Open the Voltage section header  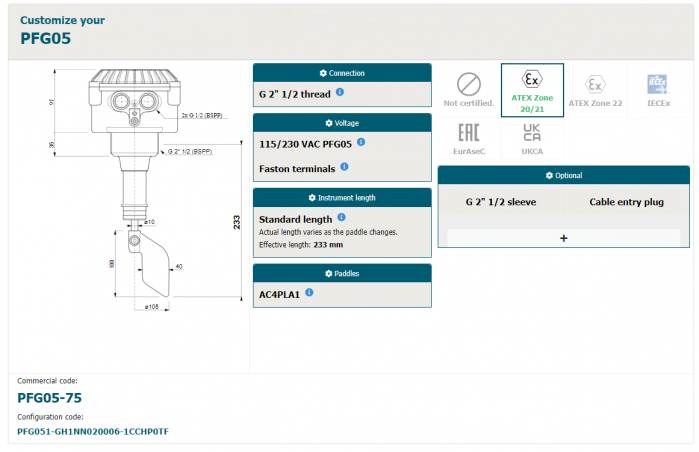[342, 123]
